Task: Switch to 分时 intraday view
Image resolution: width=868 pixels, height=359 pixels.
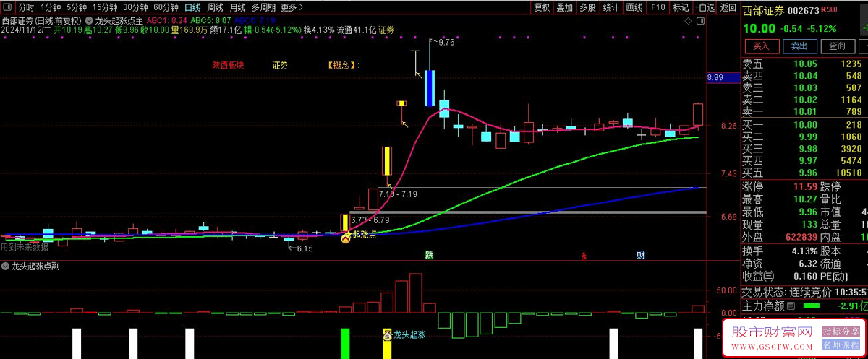Action: pos(26,7)
